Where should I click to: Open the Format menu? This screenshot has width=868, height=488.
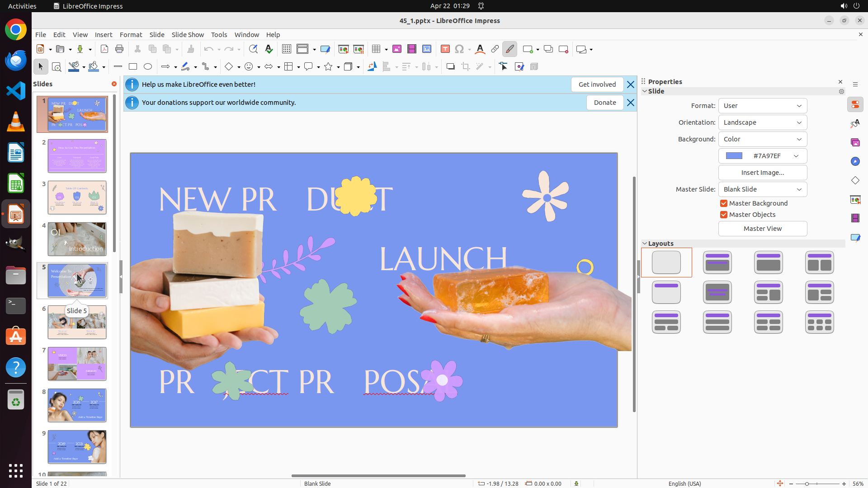tap(131, 35)
